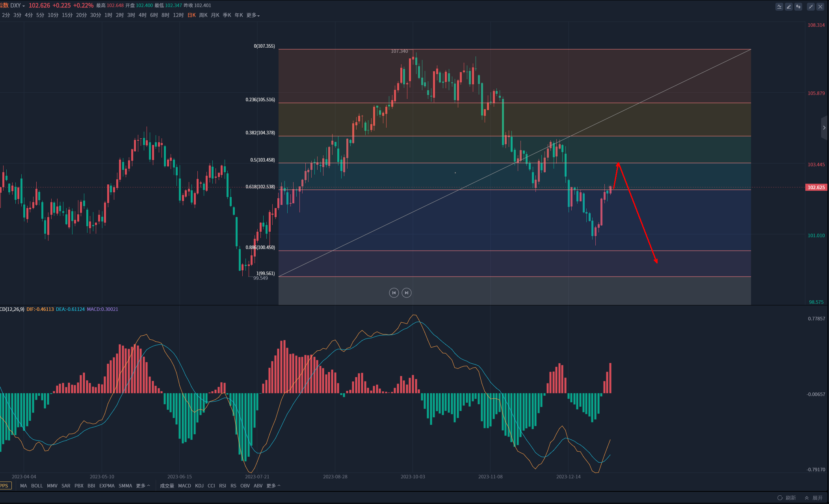Toggle the BOLL overlay indicator
The height and width of the screenshot is (504, 829).
37,486
